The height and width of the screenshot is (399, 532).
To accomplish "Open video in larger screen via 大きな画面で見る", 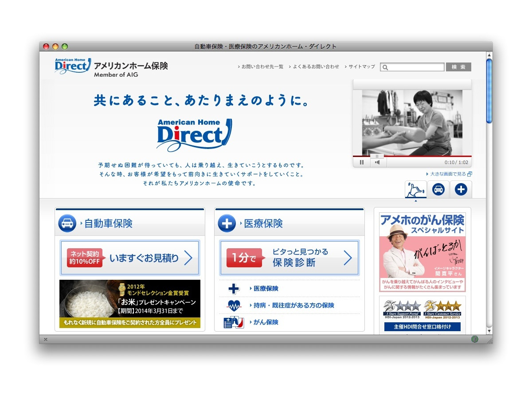I will (x=449, y=174).
